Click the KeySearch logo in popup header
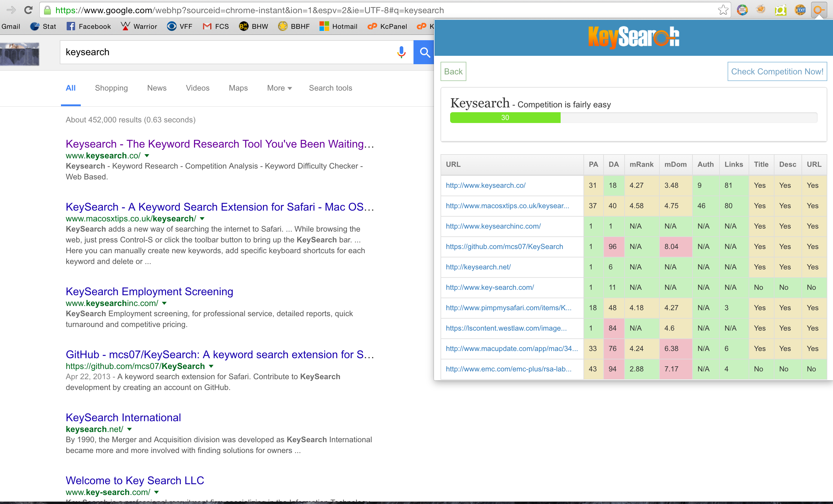The height and width of the screenshot is (504, 833). (634, 37)
